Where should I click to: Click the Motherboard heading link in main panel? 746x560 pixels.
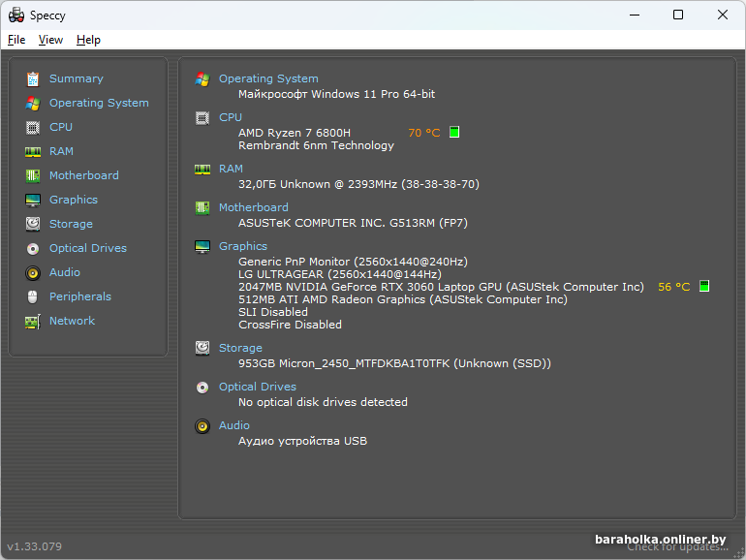(x=254, y=207)
